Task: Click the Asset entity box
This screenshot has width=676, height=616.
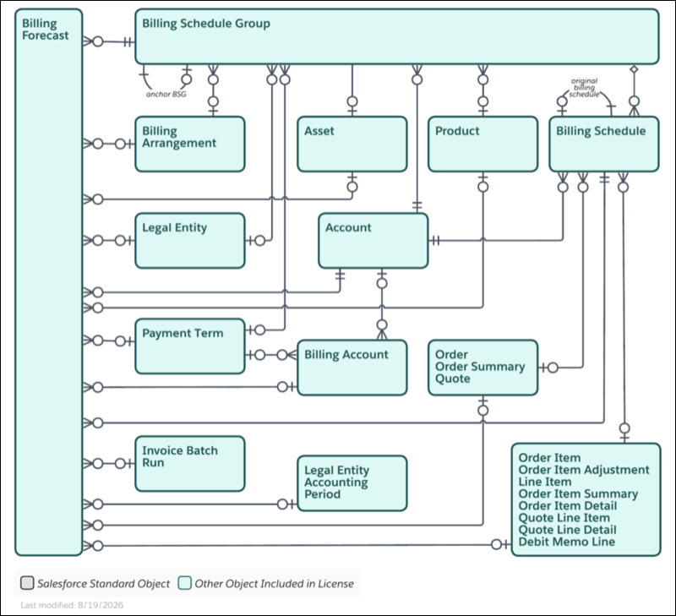Action: click(352, 144)
